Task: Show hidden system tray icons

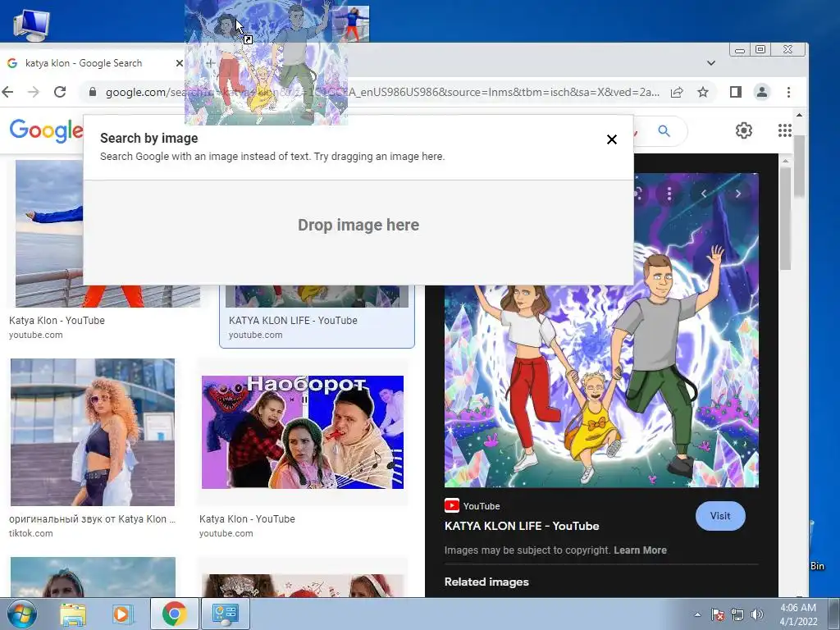Action: (x=697, y=614)
